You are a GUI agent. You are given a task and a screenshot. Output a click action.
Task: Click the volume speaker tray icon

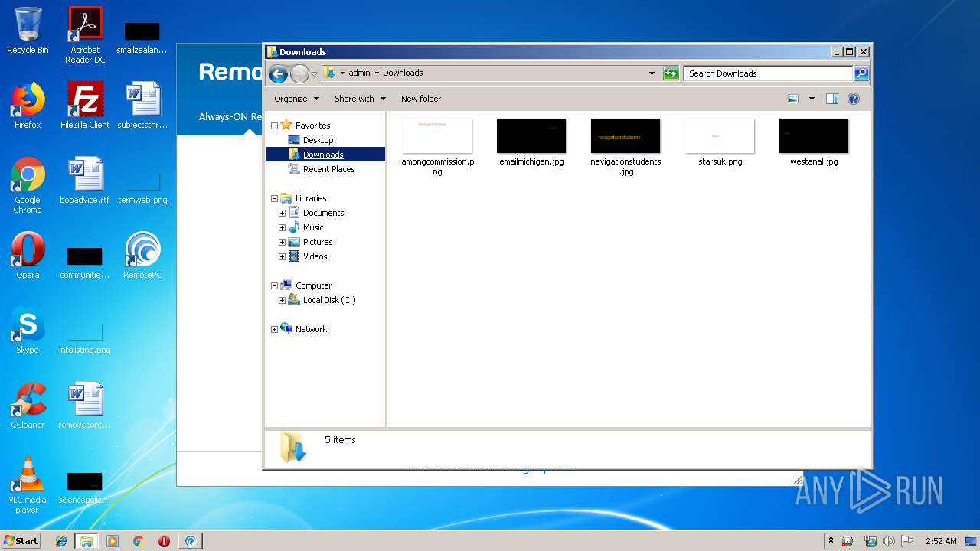tap(889, 541)
